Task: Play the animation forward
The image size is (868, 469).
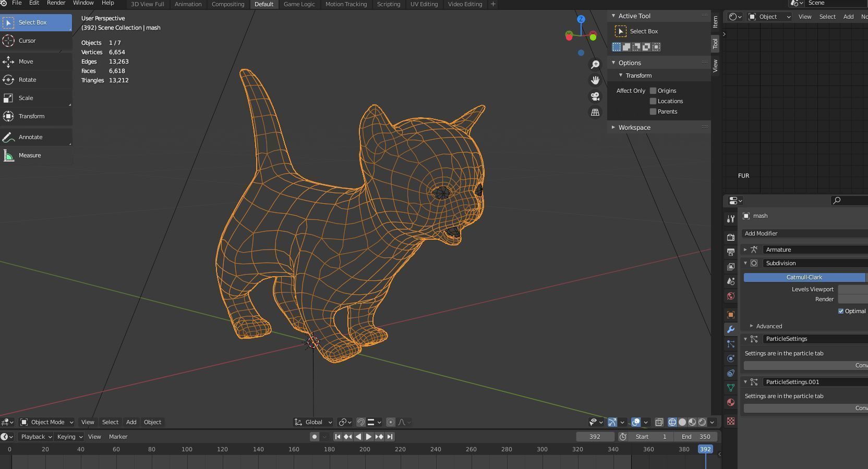Action: pos(369,437)
